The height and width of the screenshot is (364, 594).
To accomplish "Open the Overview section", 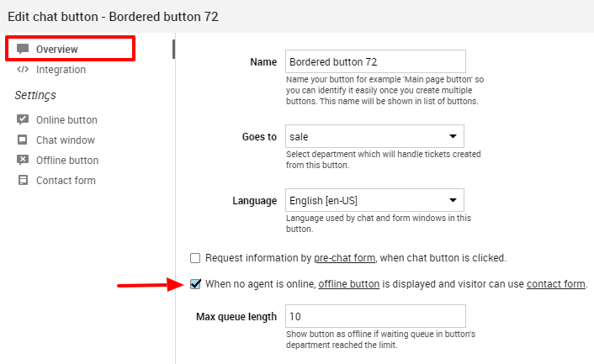I will (x=56, y=50).
